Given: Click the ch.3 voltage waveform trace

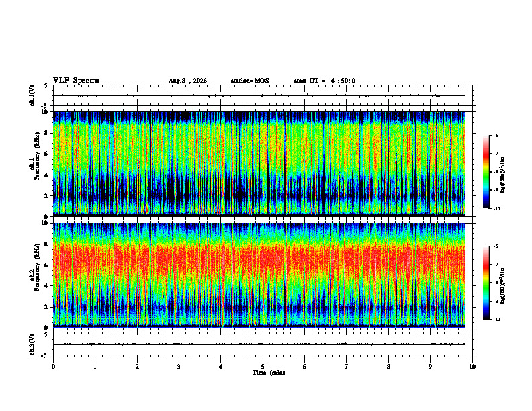Looking at the screenshot, I should (259, 345).
